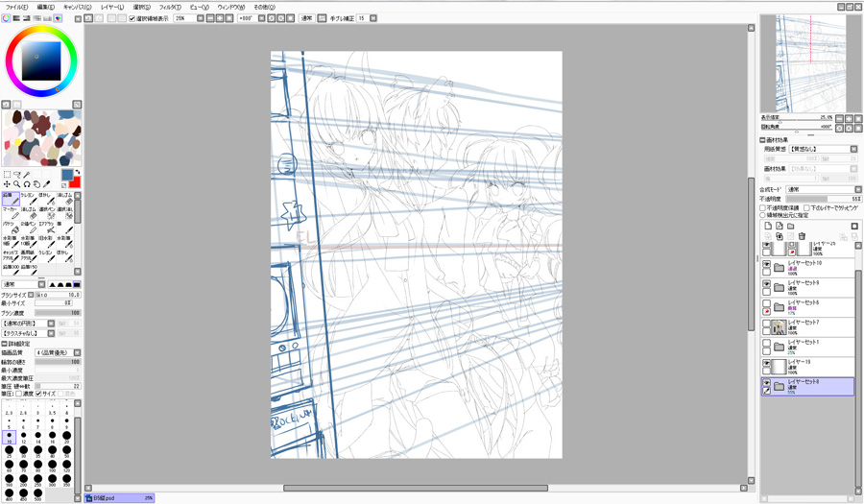Toggle the 筆圧 サイズ pressure size checkbox

coord(38,394)
